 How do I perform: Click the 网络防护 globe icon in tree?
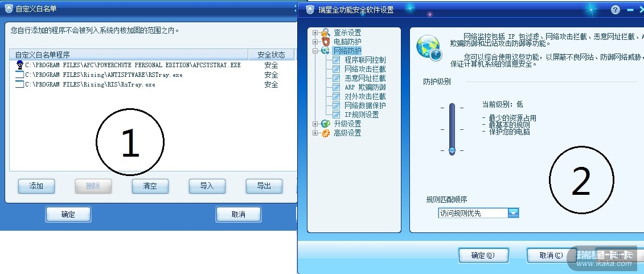(x=325, y=51)
